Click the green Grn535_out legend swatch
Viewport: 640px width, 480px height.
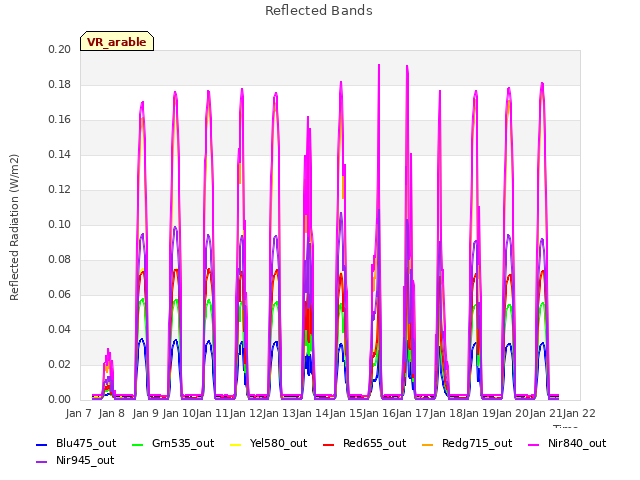(x=138, y=444)
